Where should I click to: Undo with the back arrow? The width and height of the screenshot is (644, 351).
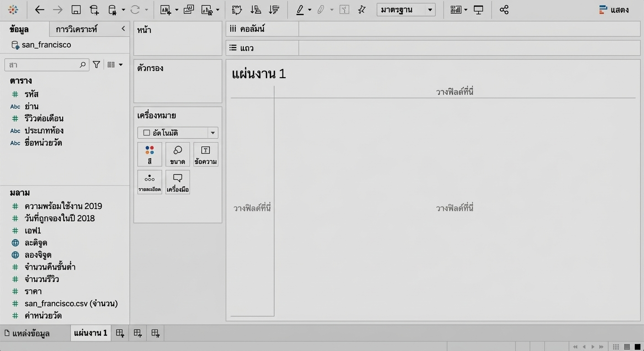[40, 10]
